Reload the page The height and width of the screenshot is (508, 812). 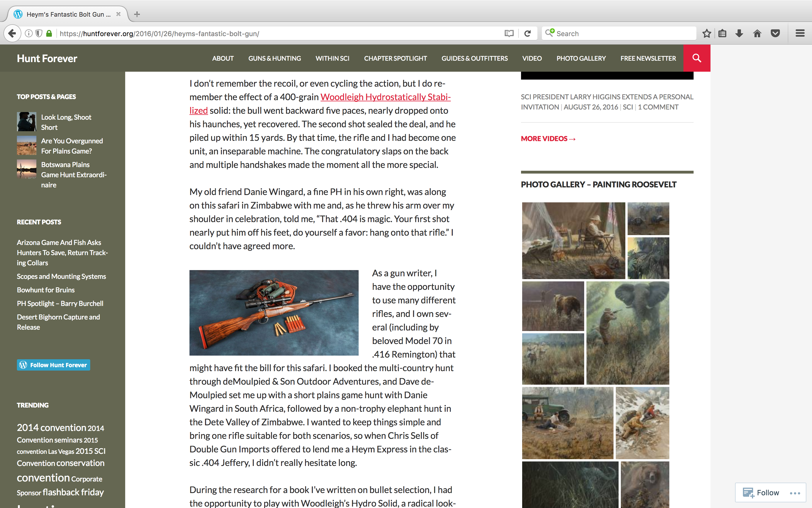click(528, 34)
